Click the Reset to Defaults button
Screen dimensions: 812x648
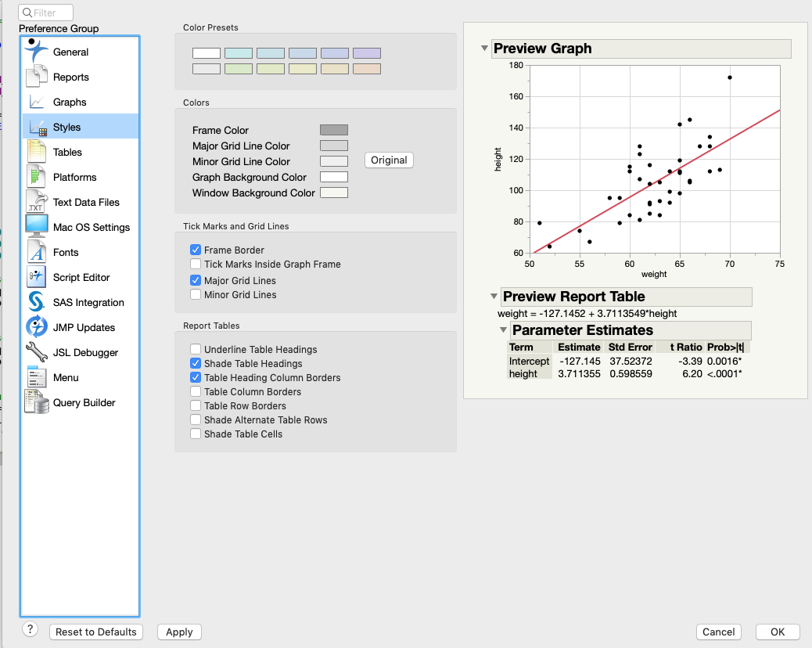(96, 632)
